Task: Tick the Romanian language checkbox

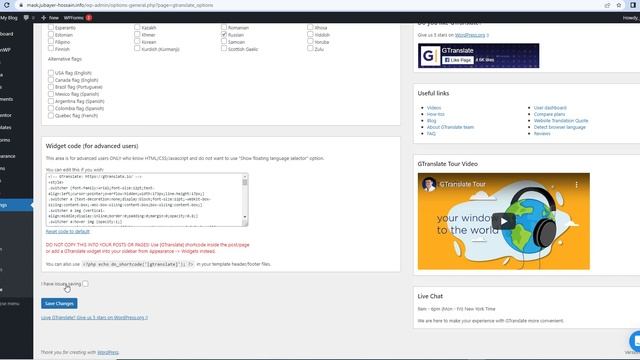Action: click(224, 27)
